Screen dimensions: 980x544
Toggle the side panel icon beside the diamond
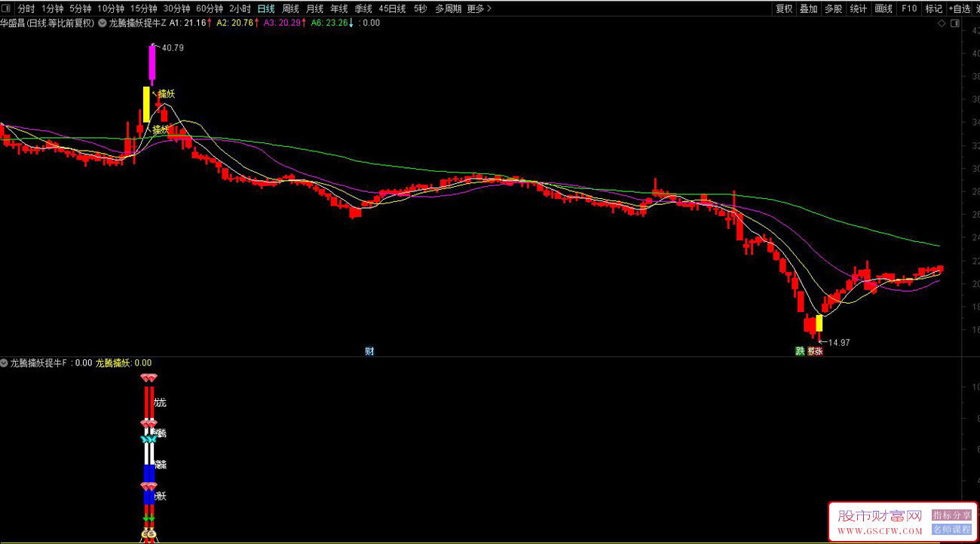955,23
